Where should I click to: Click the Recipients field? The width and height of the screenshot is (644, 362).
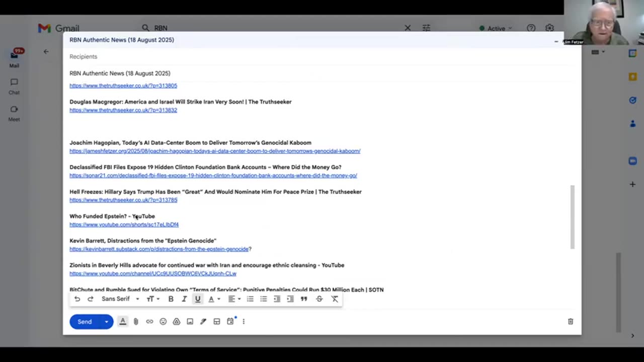322,57
